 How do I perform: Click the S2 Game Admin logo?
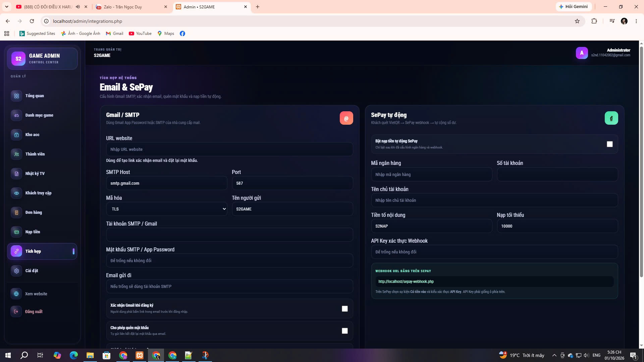[18, 59]
